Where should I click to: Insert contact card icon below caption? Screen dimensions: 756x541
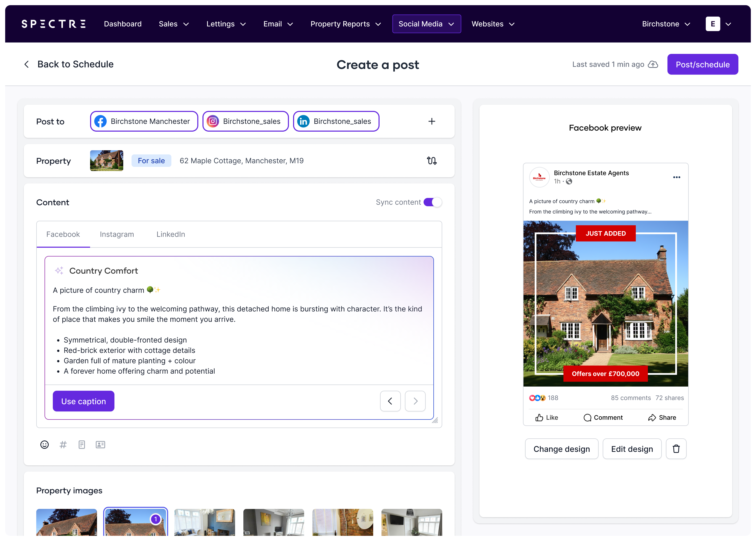point(100,444)
